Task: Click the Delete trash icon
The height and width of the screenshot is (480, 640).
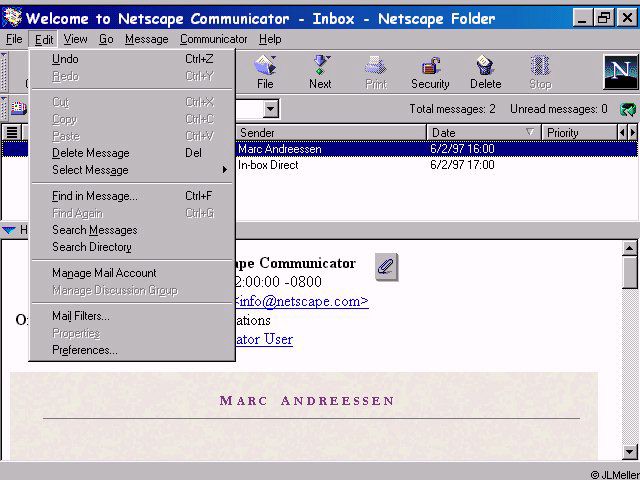Action: (485, 72)
